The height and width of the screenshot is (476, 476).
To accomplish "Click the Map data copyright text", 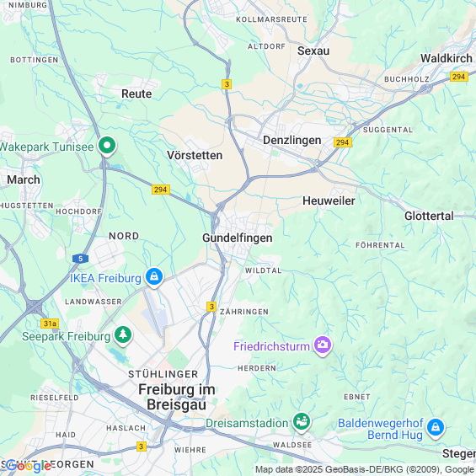I will [x=365, y=469].
